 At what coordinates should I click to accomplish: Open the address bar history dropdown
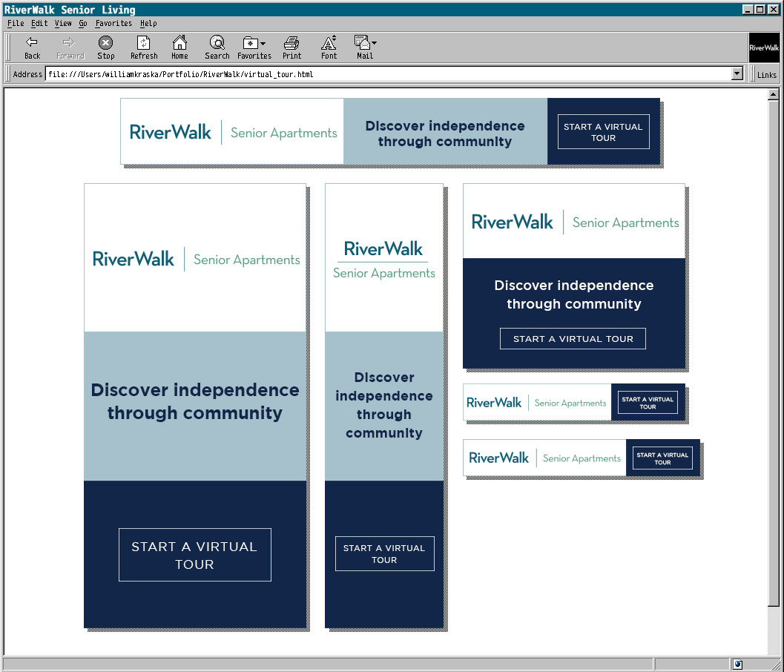tap(737, 74)
